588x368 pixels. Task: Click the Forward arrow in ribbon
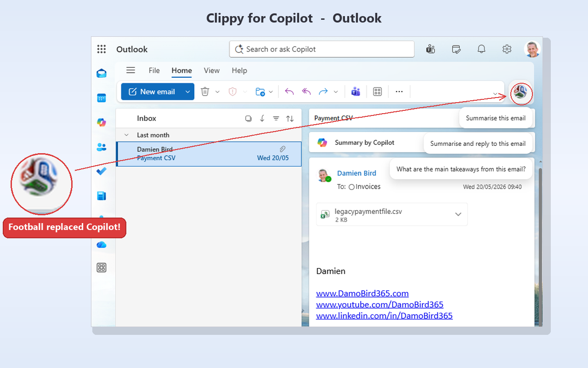tap(323, 92)
